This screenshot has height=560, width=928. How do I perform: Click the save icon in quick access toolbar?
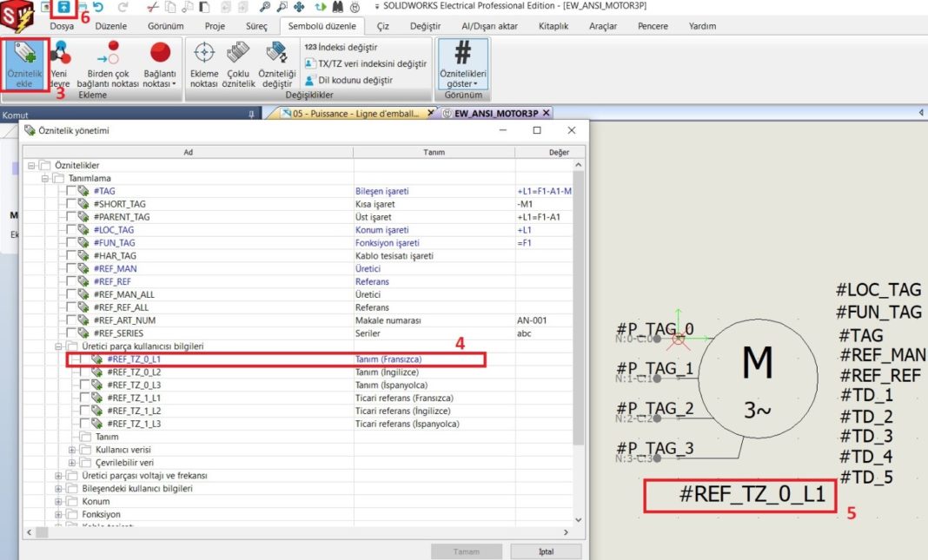pyautogui.click(x=64, y=7)
